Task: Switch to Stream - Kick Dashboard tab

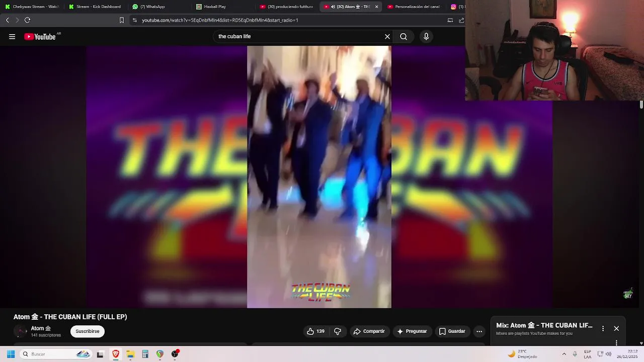Action: (96, 7)
